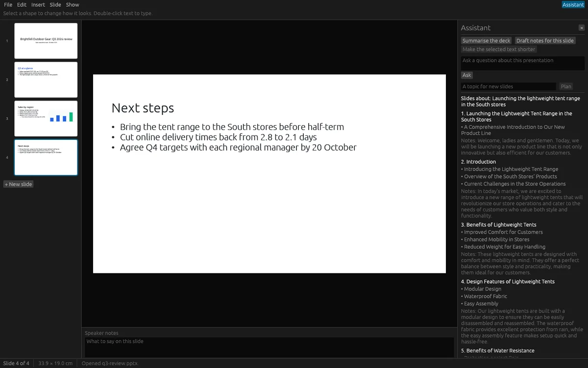Click the Welcome, ladies and gentlemen notes
The image size is (588, 368).
point(522,147)
